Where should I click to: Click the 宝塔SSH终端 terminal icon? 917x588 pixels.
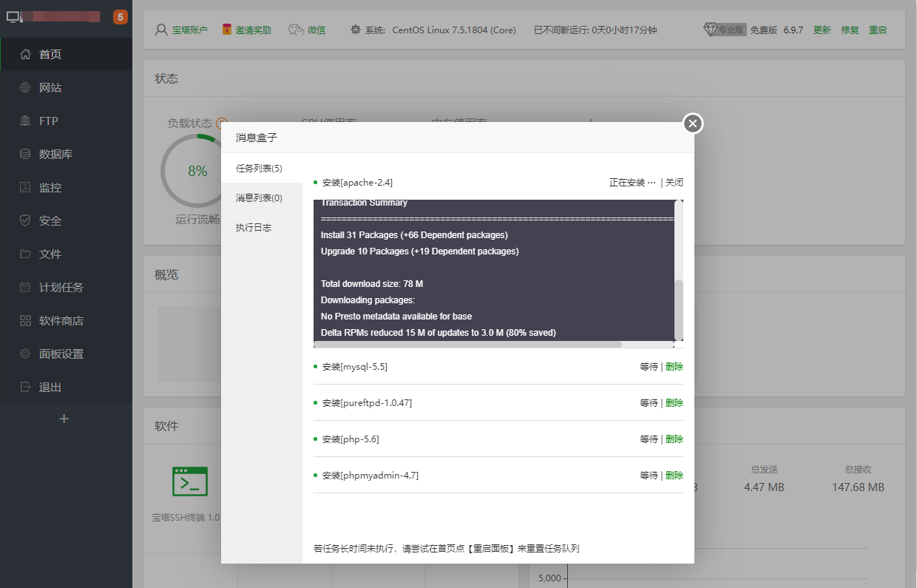pyautogui.click(x=189, y=481)
